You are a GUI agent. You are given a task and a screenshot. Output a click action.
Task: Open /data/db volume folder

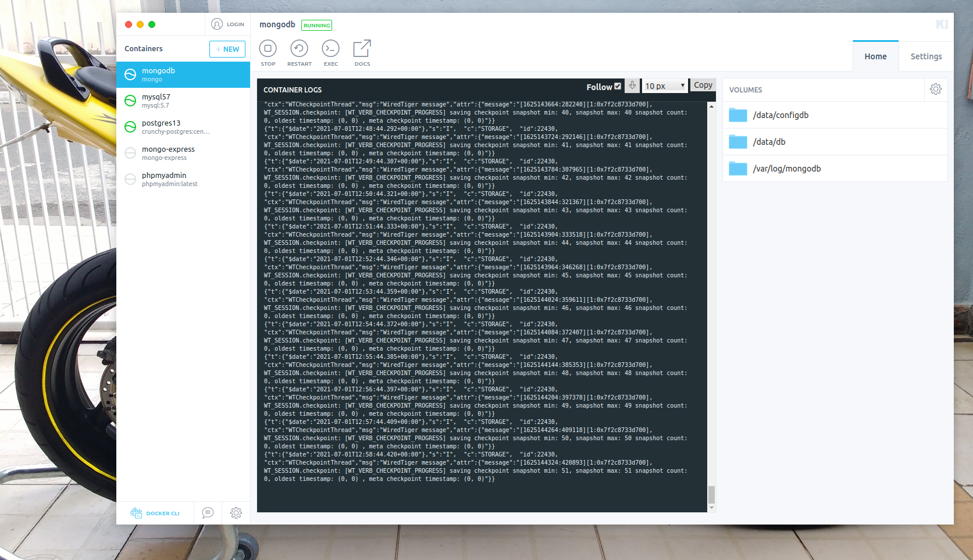pos(835,142)
